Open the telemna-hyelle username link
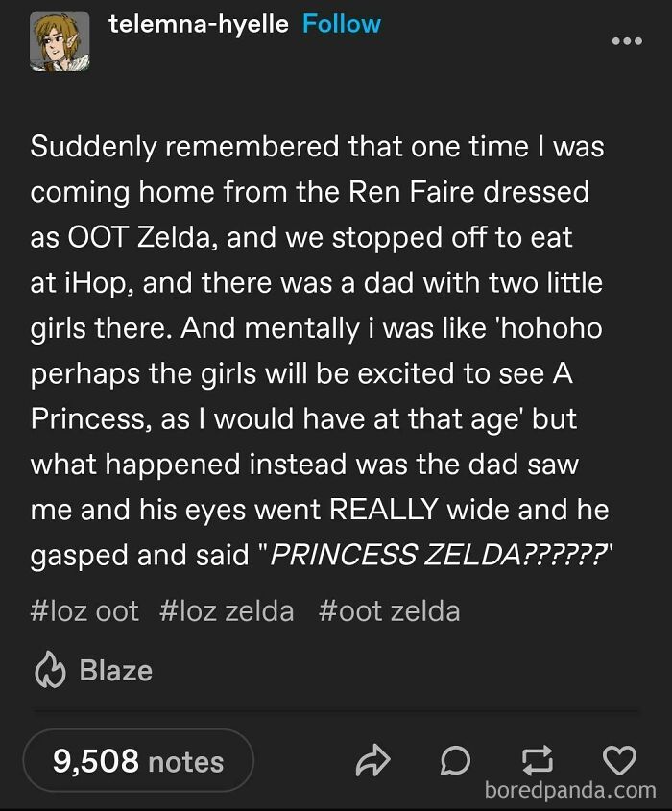The height and width of the screenshot is (811, 672). tap(199, 25)
